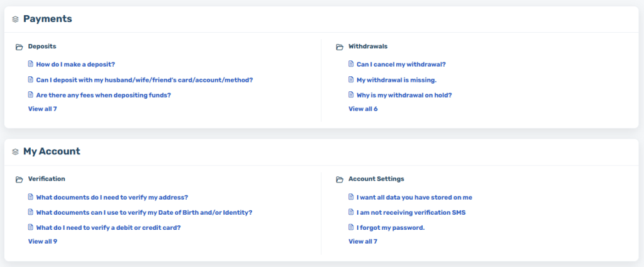Click document icon beside 'I forgot my password.'

351,227
